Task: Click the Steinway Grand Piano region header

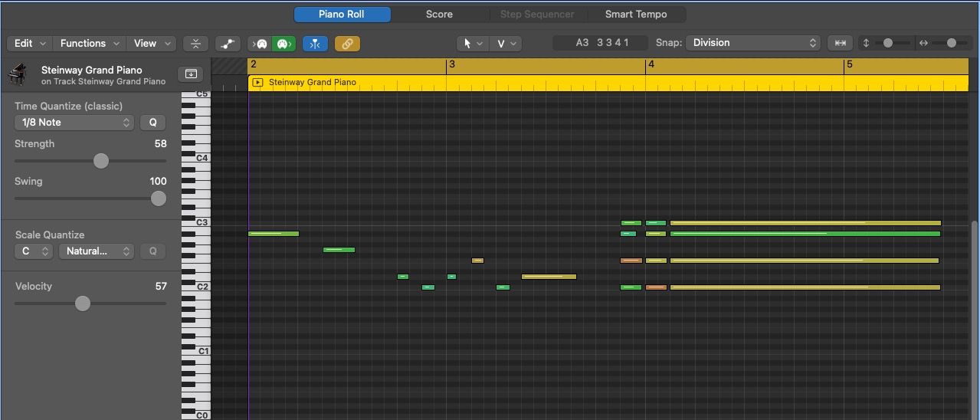Action: click(608, 82)
